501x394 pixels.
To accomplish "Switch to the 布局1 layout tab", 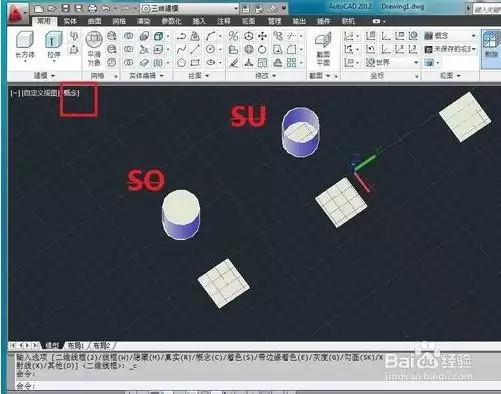I will 76,345.
